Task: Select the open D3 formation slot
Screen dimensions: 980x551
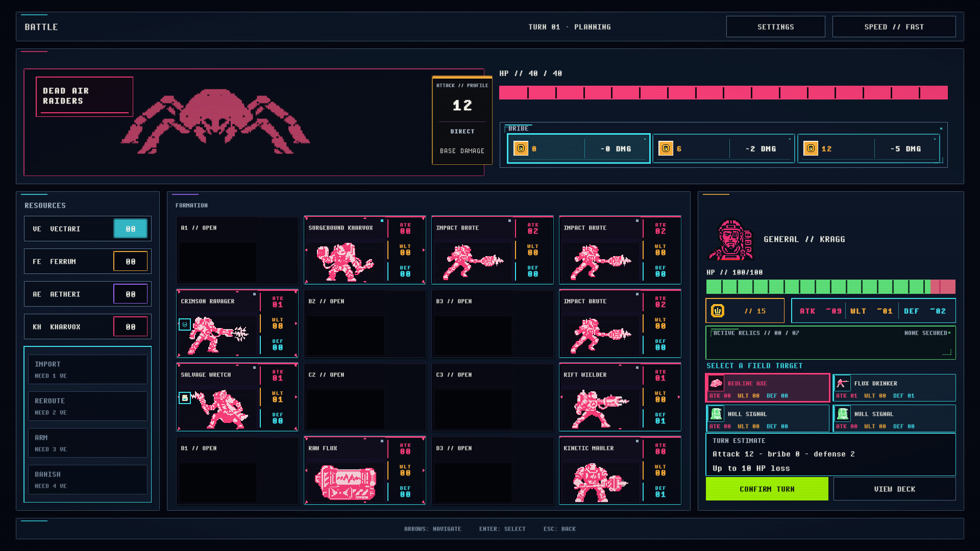Action: pos(493,470)
